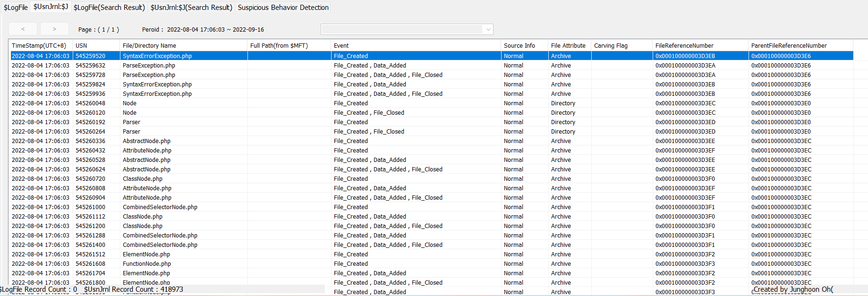Click the FileReferenceNumber column header

(x=684, y=46)
